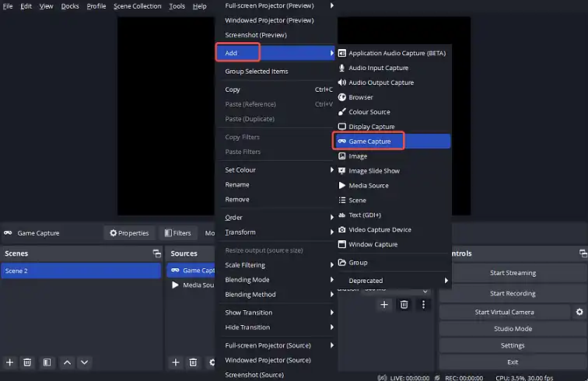Expand the Deprecated sources submenu
Screen dimensions: 588x381
click(394, 281)
